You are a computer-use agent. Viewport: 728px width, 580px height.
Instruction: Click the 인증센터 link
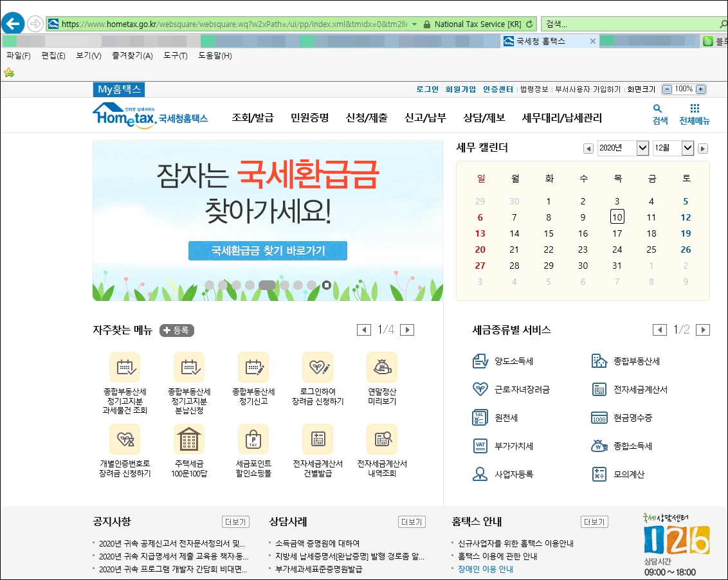click(498, 89)
